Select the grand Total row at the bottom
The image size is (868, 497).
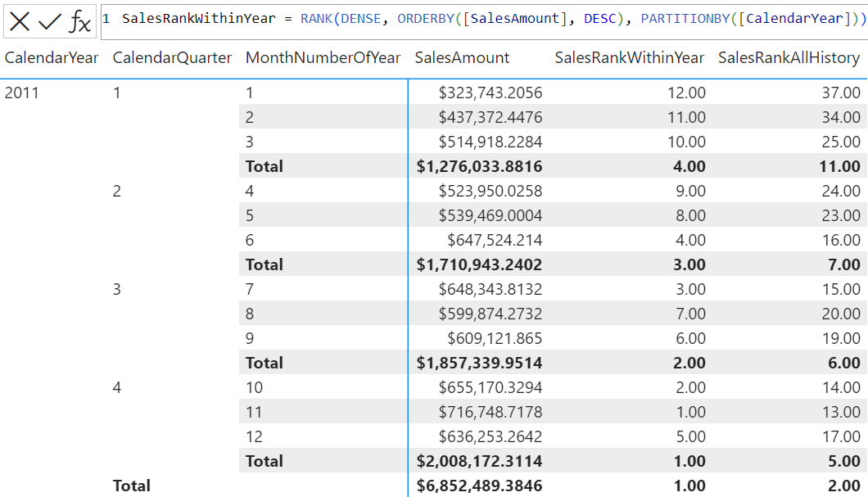point(133,486)
